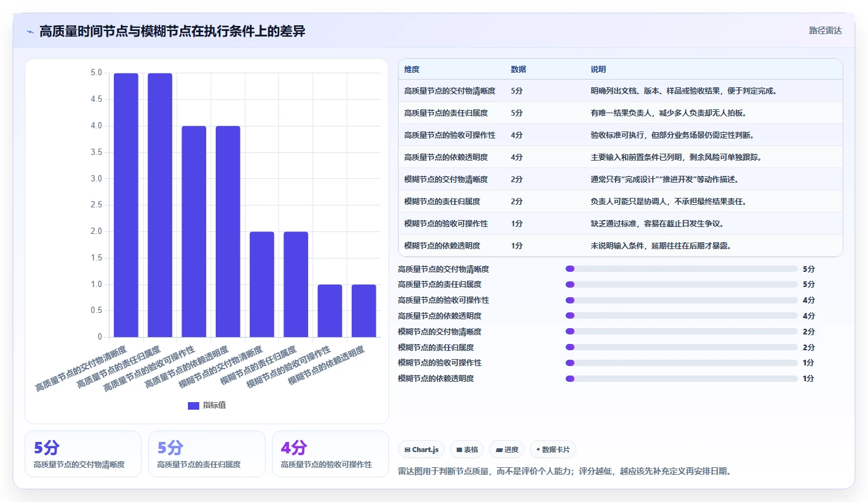Click the chart bar for 高质量节点的依赖透明度
This screenshot has width=868, height=502.
(228, 231)
